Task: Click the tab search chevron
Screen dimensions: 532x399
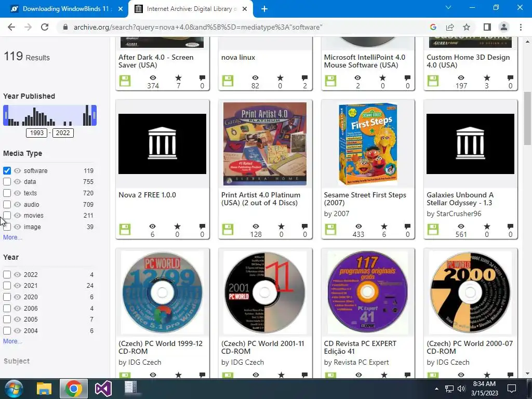Action: click(x=448, y=7)
